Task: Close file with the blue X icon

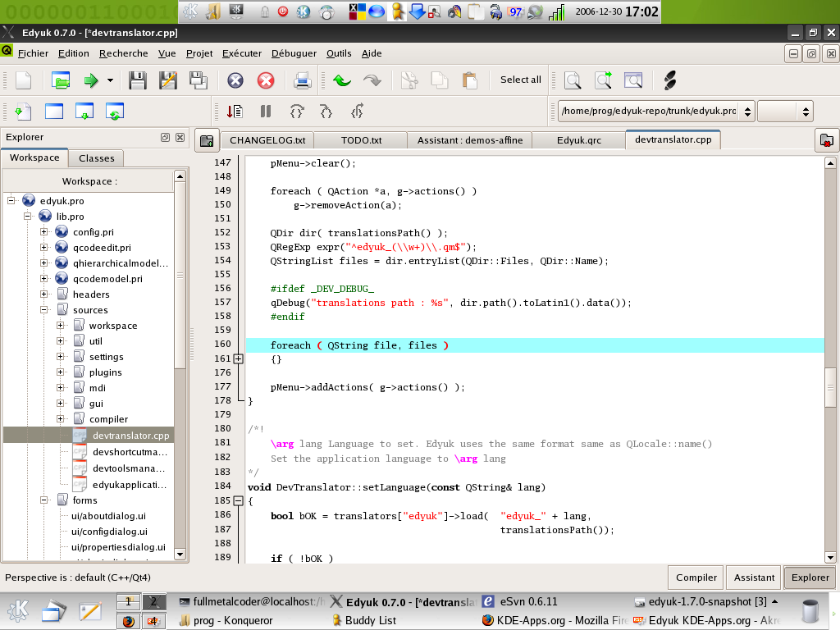Action: [x=235, y=80]
